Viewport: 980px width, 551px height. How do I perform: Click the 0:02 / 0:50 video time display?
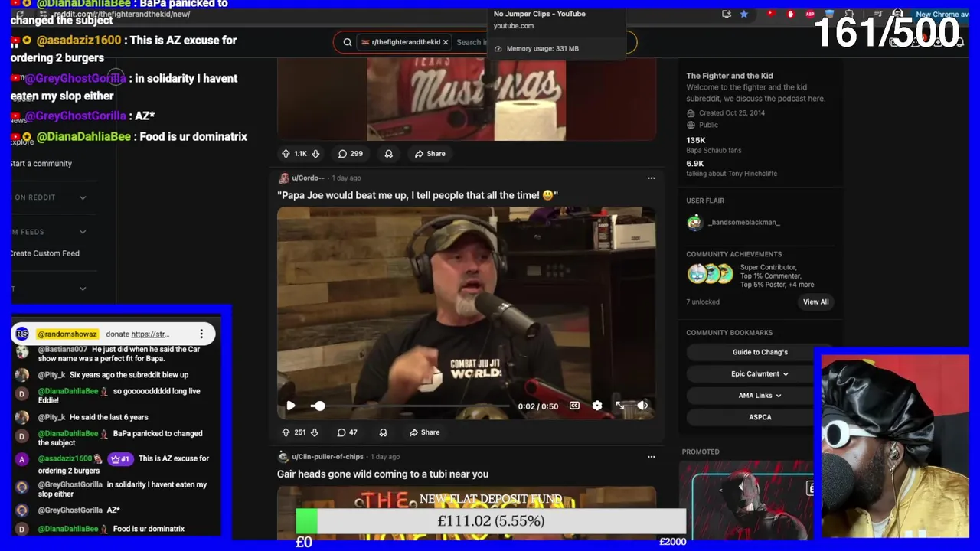pyautogui.click(x=538, y=406)
